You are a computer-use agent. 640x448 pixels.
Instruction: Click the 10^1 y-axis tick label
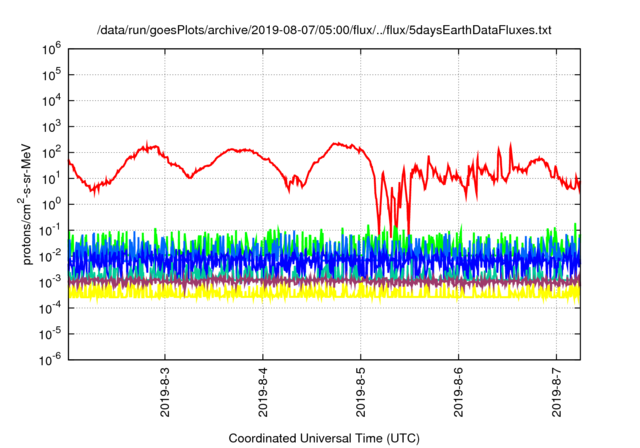[51, 178]
